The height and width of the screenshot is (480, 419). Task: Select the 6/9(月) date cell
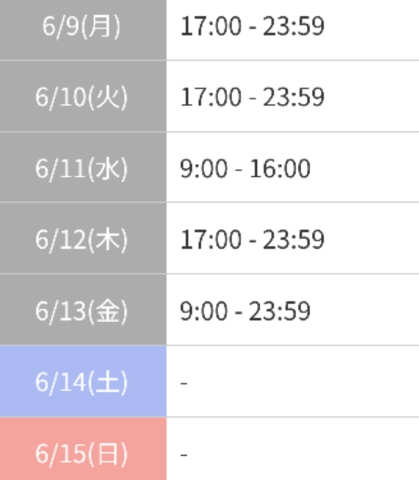(83, 30)
